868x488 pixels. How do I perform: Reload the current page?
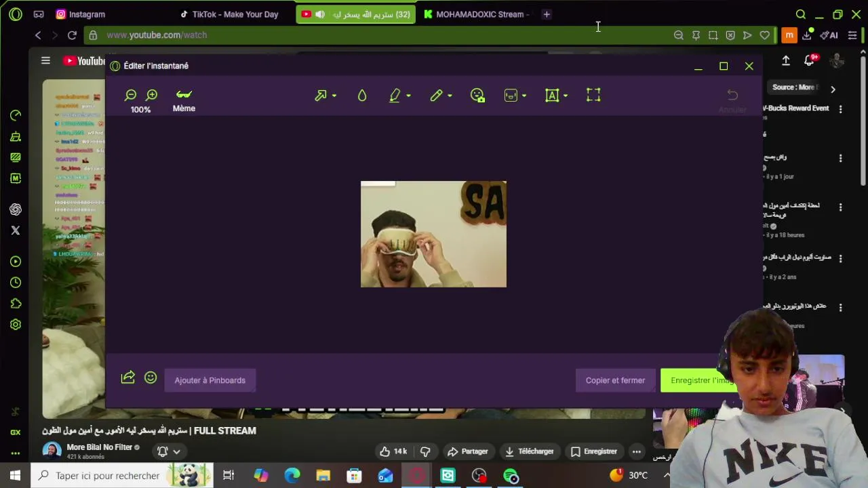tap(72, 35)
